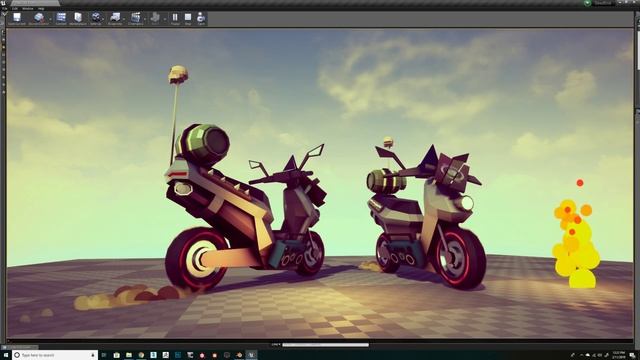640x360 pixels.
Task: Click the Eject from player icon
Action: pyautogui.click(x=201, y=18)
